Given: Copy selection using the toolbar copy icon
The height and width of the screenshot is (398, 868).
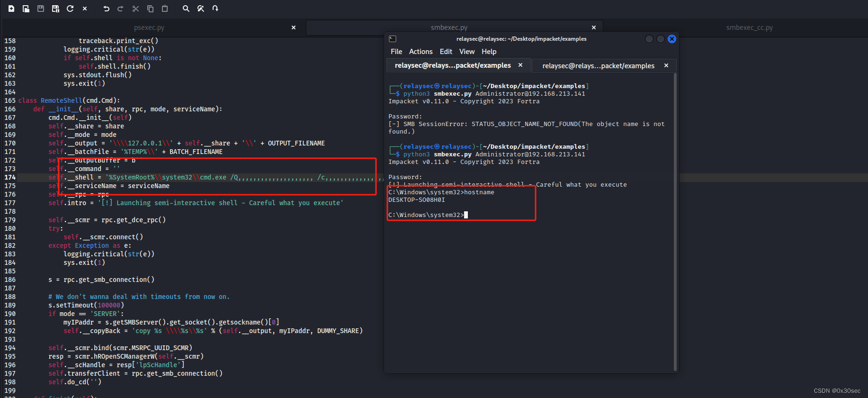Looking at the screenshot, I should 150,9.
